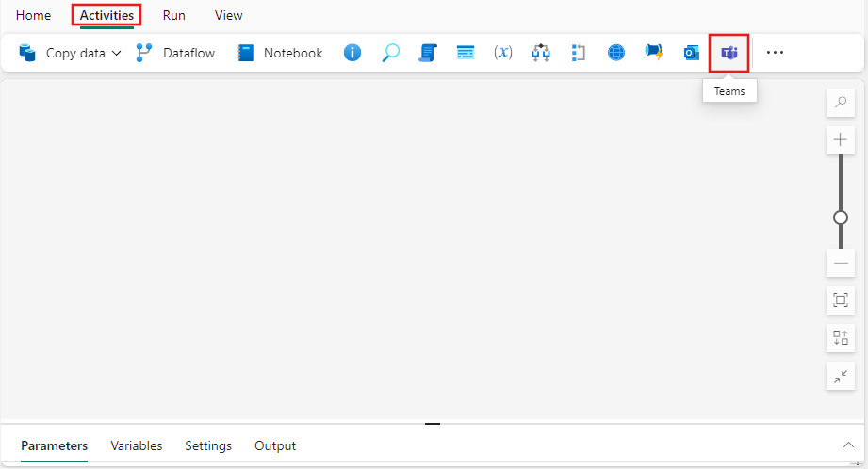Open the Variables tab
The image size is (868, 469).
136,445
